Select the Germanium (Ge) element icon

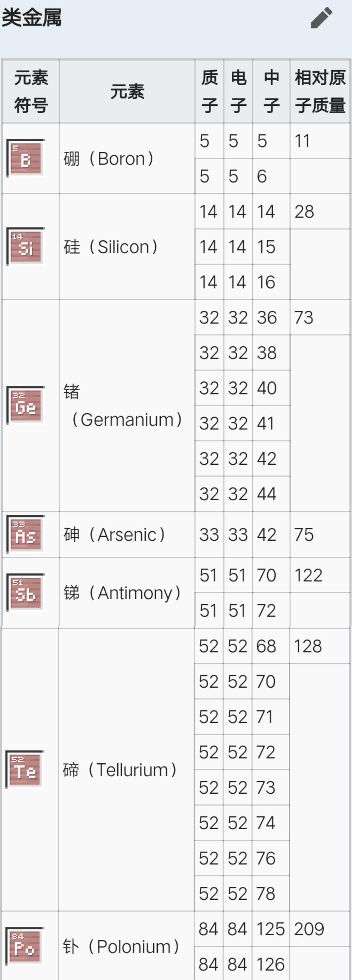25,405
